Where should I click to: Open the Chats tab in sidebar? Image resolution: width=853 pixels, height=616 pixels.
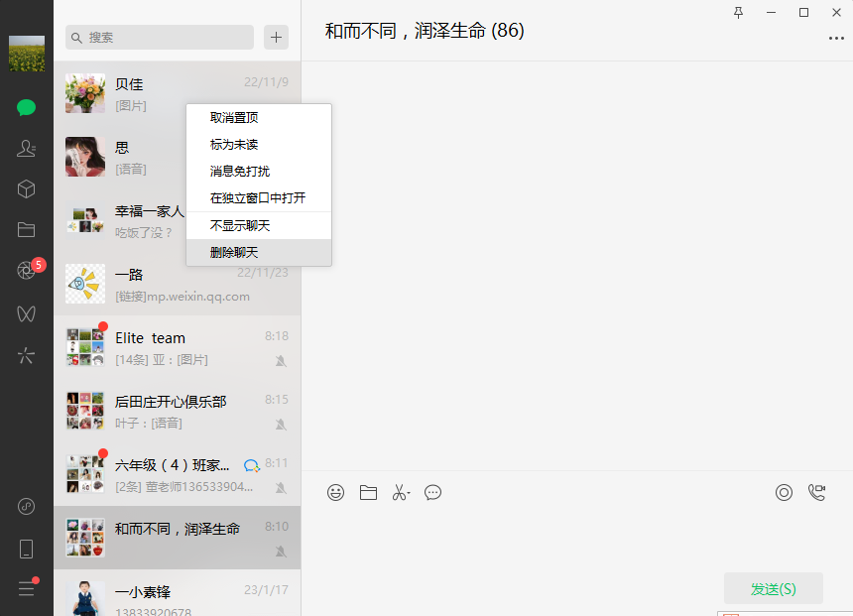pos(26,107)
